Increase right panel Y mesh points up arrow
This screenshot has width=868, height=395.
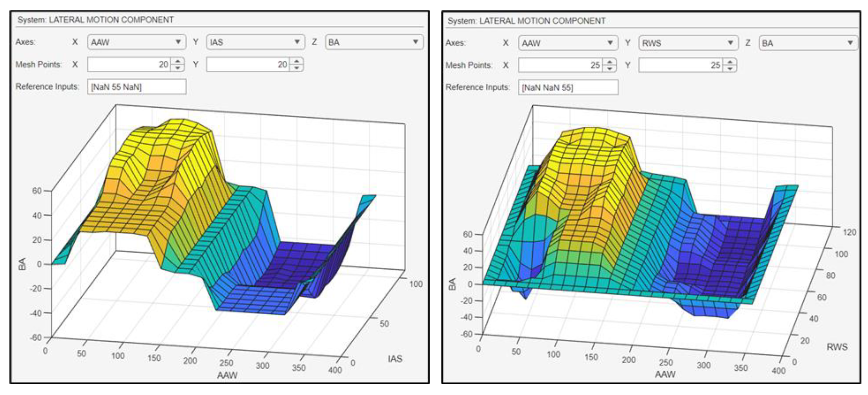tap(730, 62)
